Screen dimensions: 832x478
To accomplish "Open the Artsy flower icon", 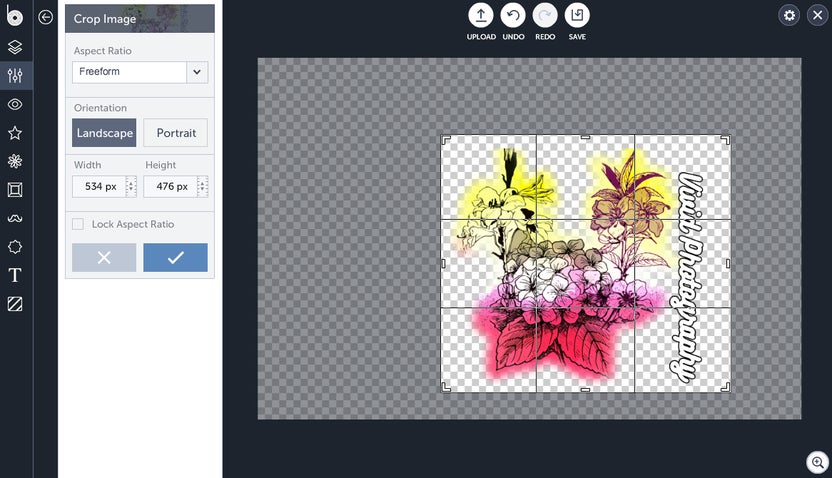I will (x=15, y=161).
